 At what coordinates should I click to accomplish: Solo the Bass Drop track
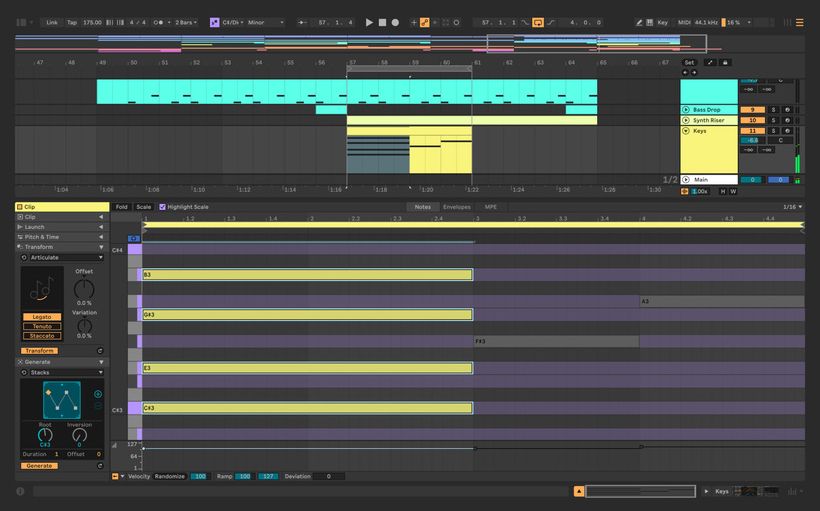click(x=773, y=109)
